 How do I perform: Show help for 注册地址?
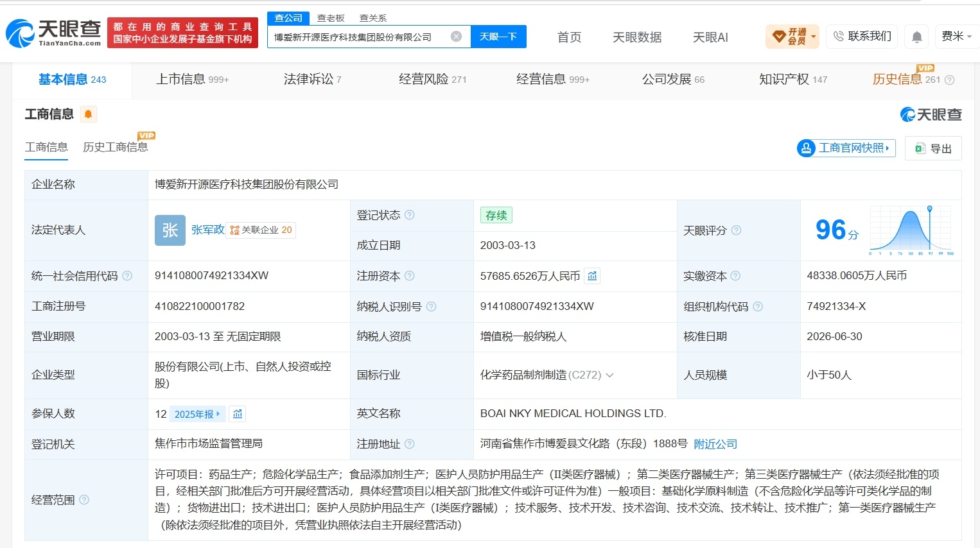point(409,444)
